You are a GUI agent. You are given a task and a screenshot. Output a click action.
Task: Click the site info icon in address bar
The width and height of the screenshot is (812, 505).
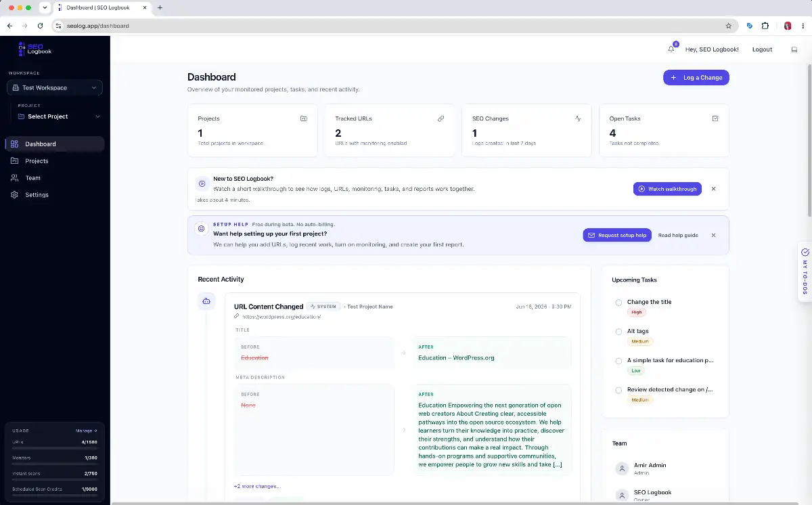pyautogui.click(x=58, y=26)
